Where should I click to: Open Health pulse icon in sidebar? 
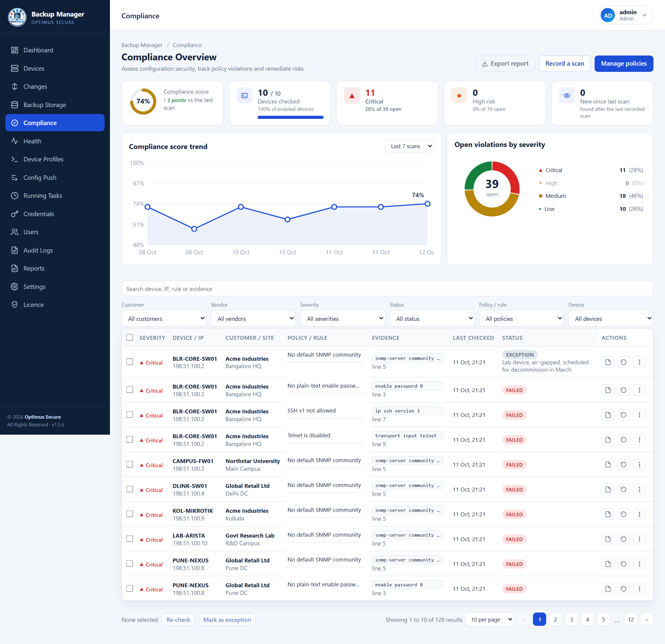point(14,141)
